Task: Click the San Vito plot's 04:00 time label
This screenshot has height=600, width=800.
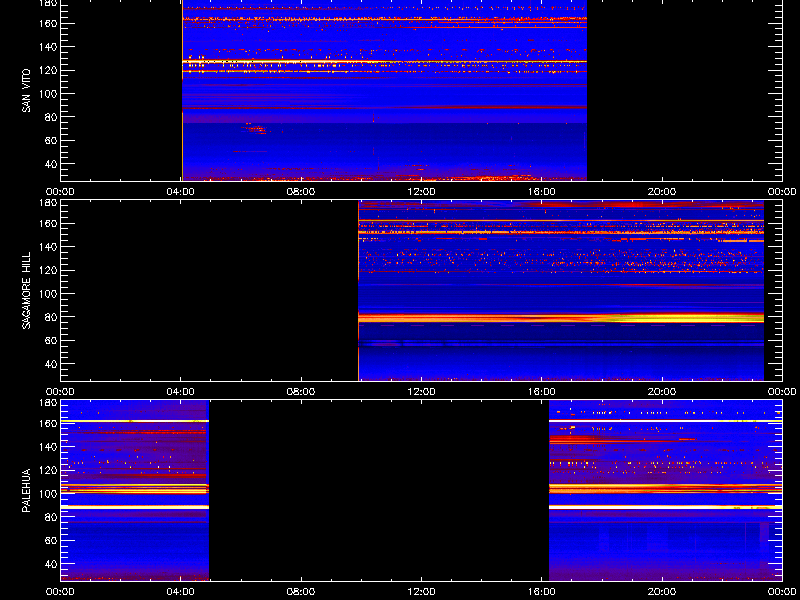Action: click(181, 192)
